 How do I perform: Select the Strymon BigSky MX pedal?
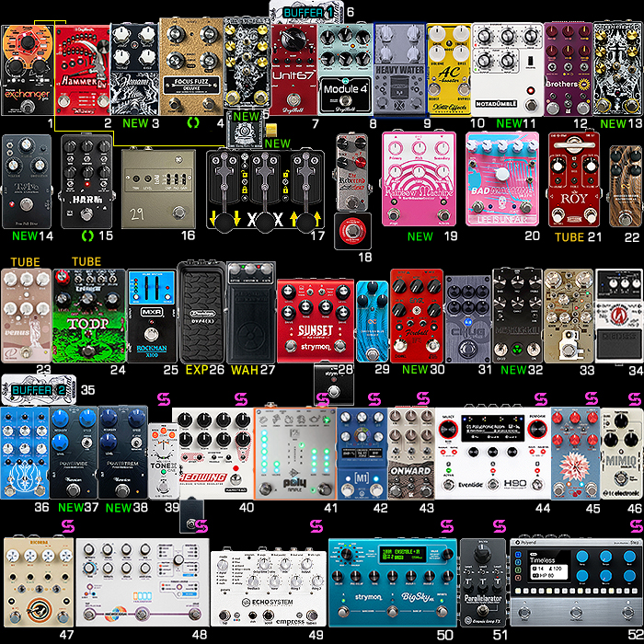(x=393, y=582)
